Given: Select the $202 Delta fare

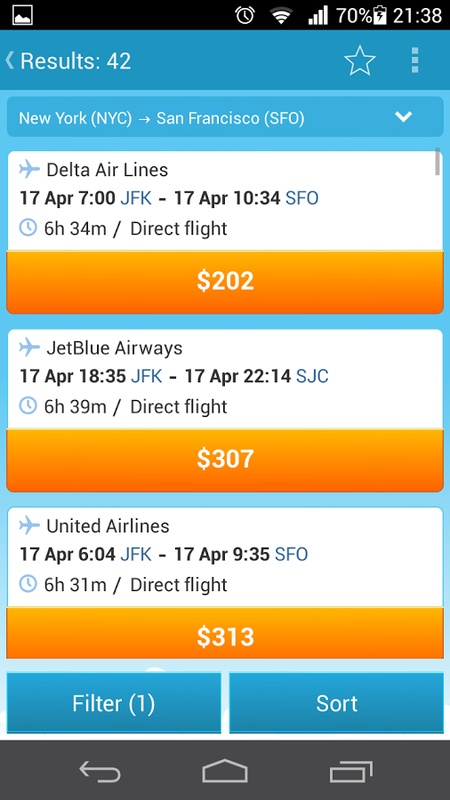Looking at the screenshot, I should (x=225, y=282).
